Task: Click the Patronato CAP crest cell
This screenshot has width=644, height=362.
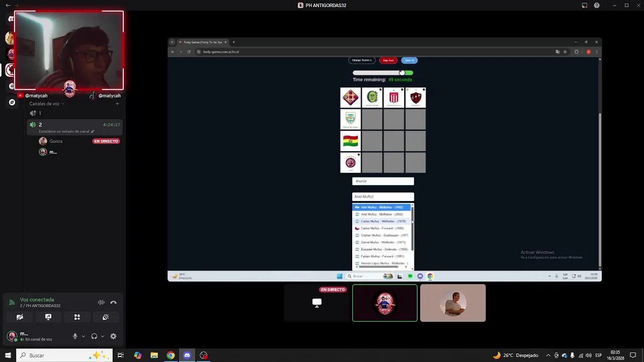Action: 416,98
